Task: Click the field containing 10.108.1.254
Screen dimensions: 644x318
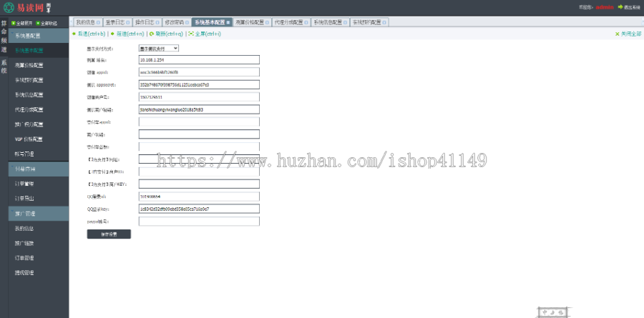Action: (199, 60)
